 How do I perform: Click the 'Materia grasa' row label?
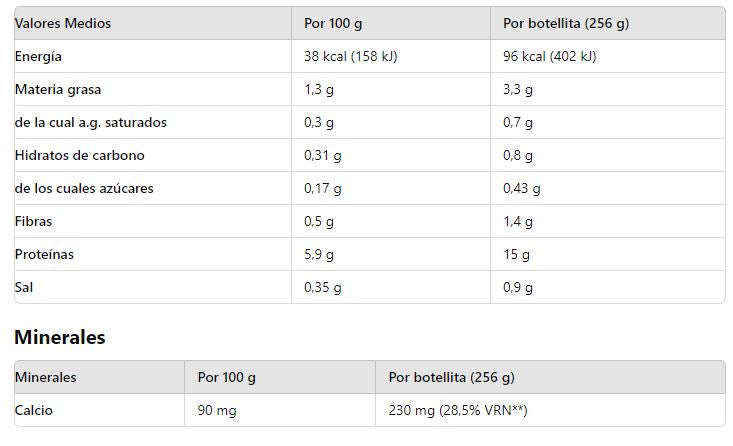coord(58,89)
